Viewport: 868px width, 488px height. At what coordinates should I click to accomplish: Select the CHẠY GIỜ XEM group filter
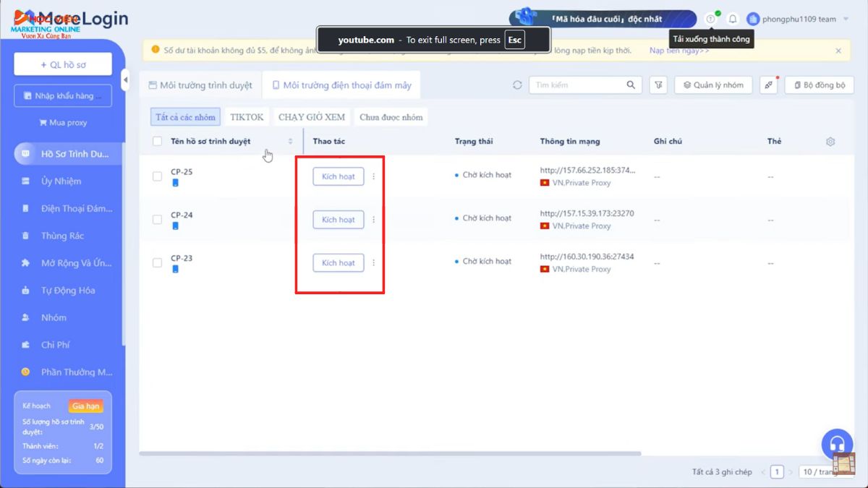[312, 117]
